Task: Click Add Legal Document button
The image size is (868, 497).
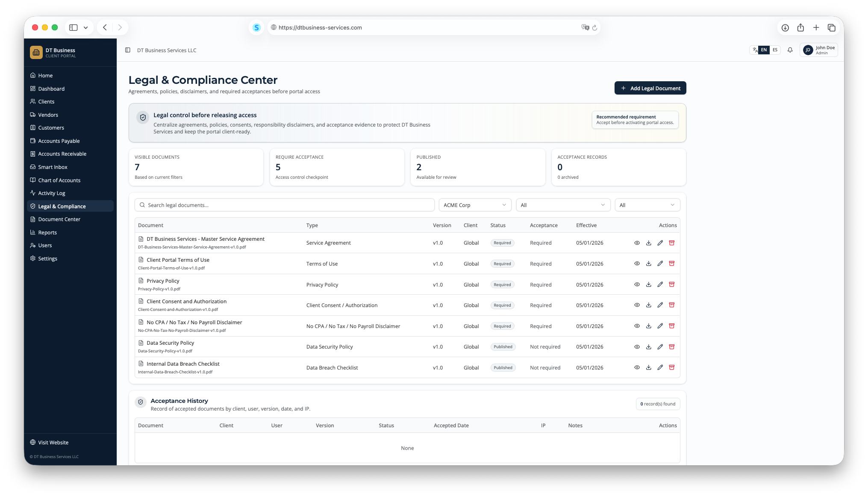Action: point(650,88)
